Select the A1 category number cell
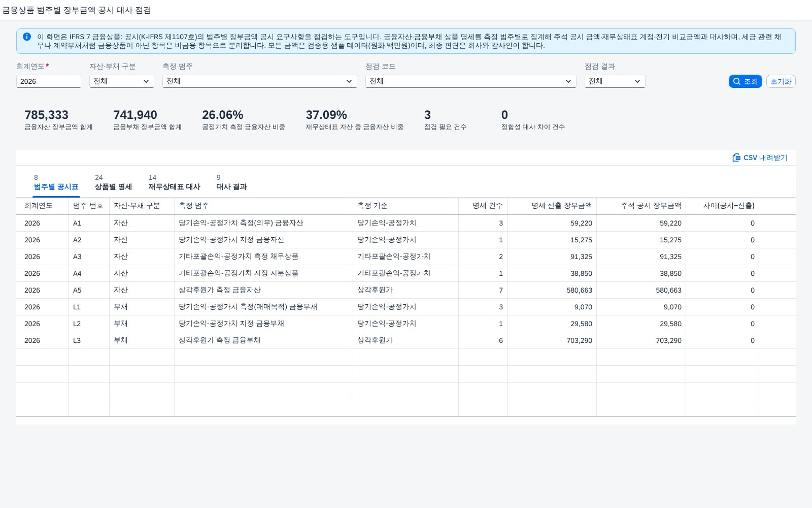 (x=89, y=223)
